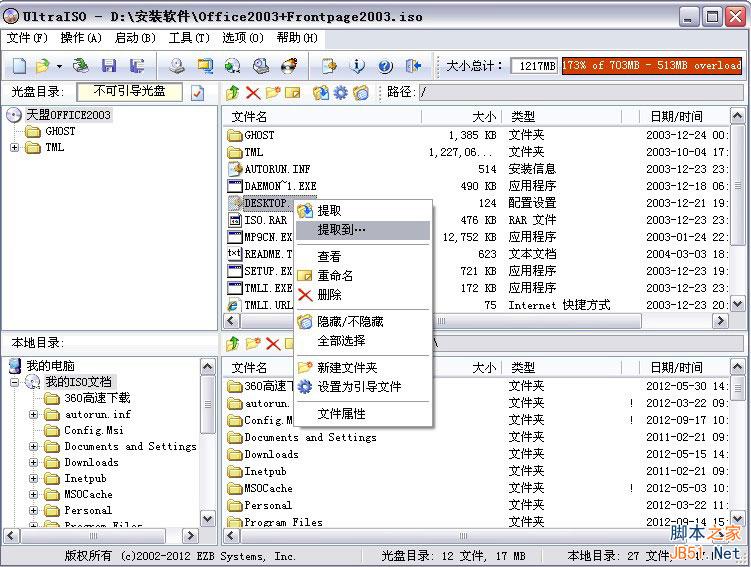Select the AUTORUN.INF file row
This screenshot has height=567, width=751.
477,169
